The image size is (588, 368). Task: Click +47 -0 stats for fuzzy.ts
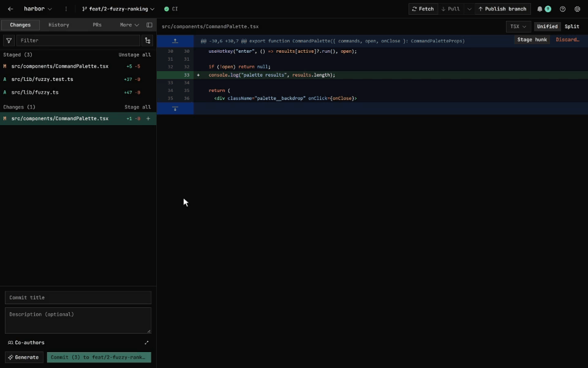click(x=132, y=93)
